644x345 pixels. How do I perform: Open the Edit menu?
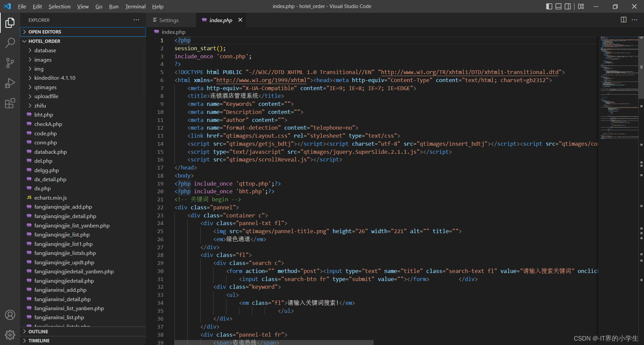[x=37, y=6]
